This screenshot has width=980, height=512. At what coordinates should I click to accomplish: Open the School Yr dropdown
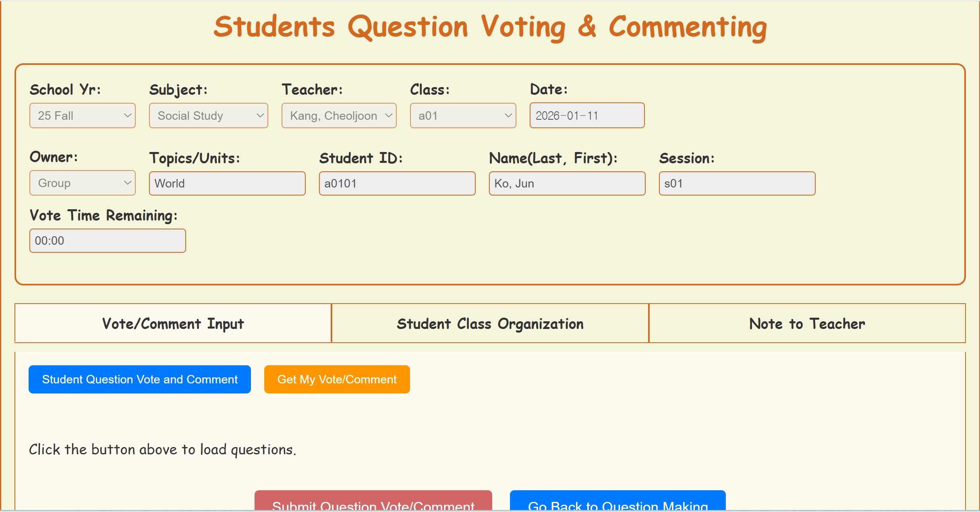[82, 116]
